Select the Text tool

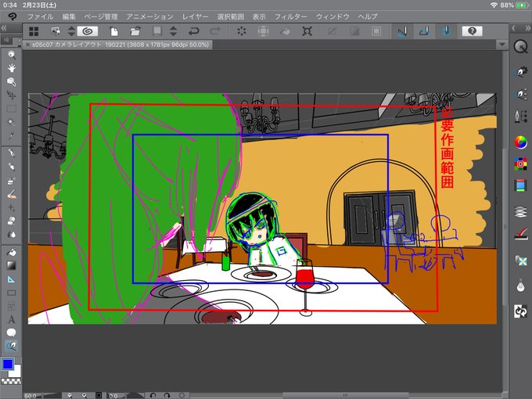point(11,320)
